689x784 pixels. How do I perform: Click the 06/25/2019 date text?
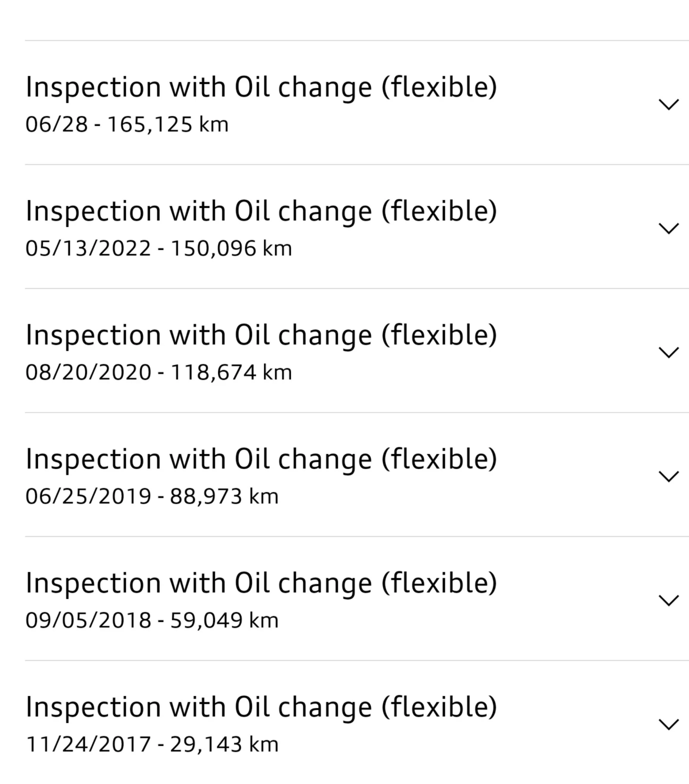(88, 496)
